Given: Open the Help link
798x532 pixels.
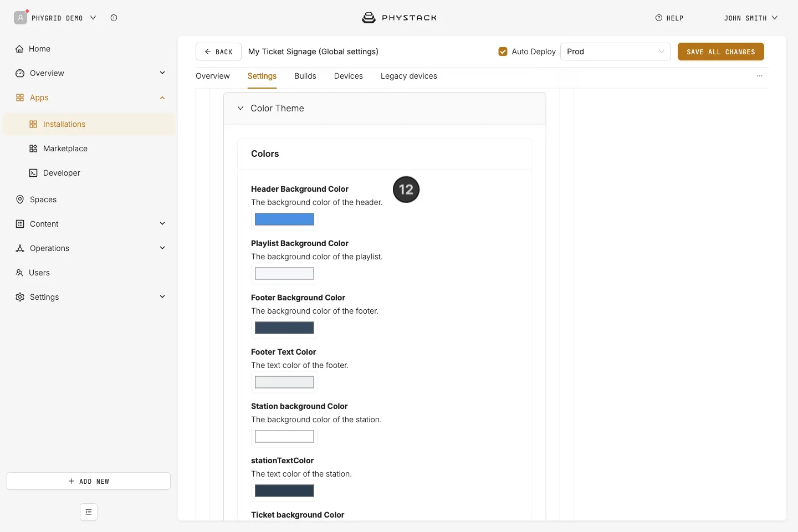Looking at the screenshot, I should pos(669,18).
